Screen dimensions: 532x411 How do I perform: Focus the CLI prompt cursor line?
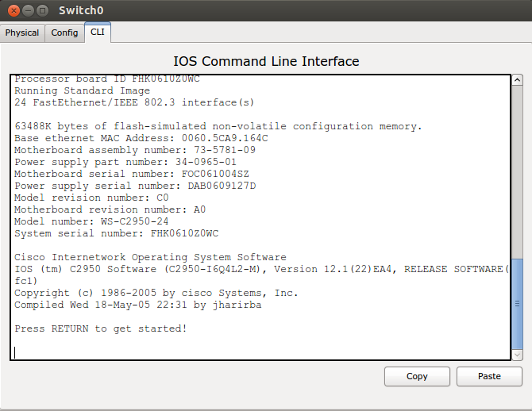pyautogui.click(x=238, y=351)
